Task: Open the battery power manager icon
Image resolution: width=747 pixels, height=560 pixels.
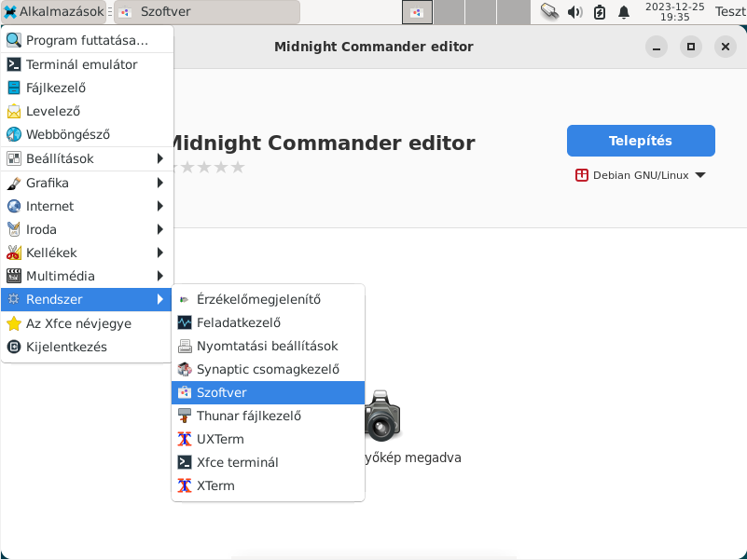Action: pos(600,12)
